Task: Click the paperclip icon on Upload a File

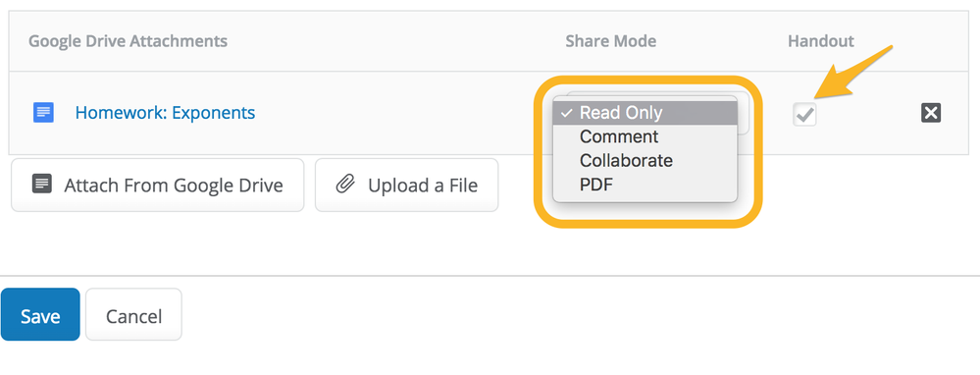Action: 345,185
